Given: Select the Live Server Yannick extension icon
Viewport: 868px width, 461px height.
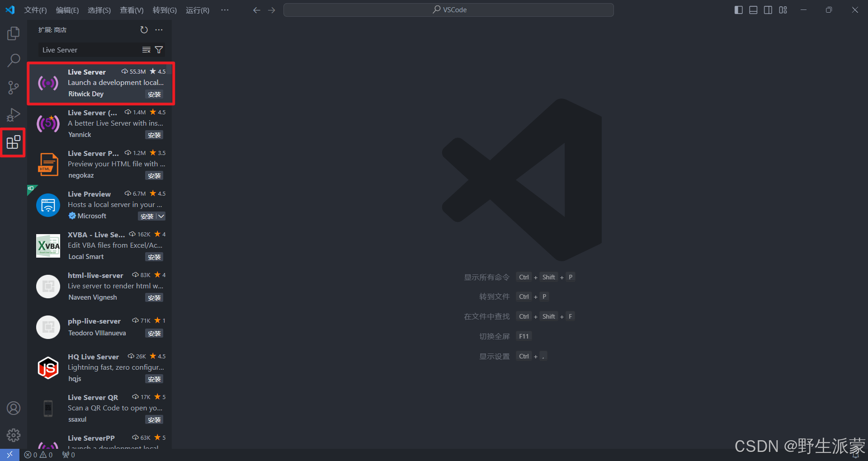Looking at the screenshot, I should (x=48, y=123).
